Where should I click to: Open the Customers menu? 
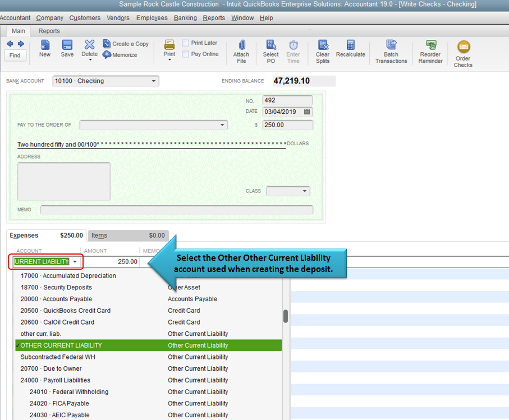coord(85,18)
